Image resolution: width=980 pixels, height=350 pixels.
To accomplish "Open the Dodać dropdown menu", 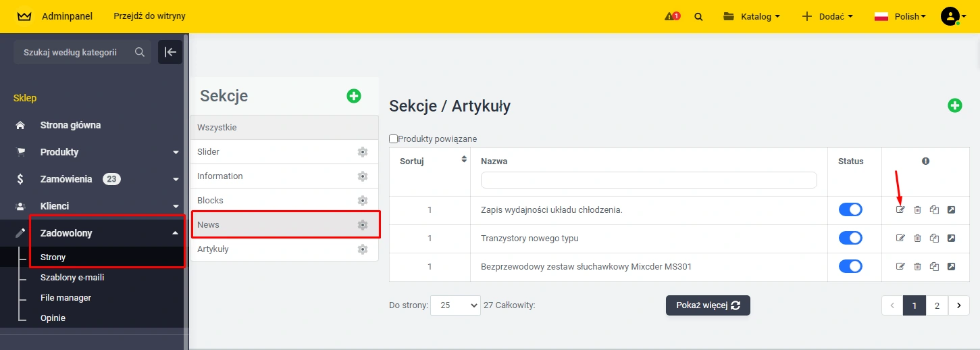I will click(827, 16).
